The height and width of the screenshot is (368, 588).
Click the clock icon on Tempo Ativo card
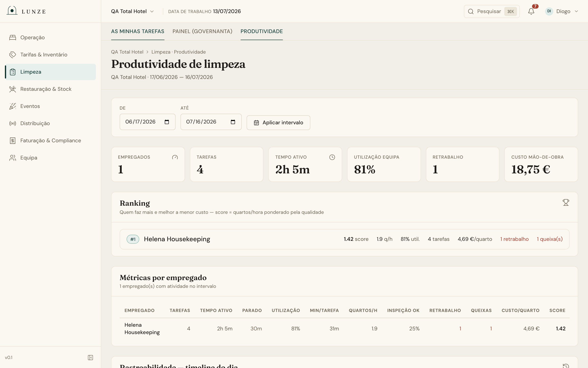click(332, 157)
